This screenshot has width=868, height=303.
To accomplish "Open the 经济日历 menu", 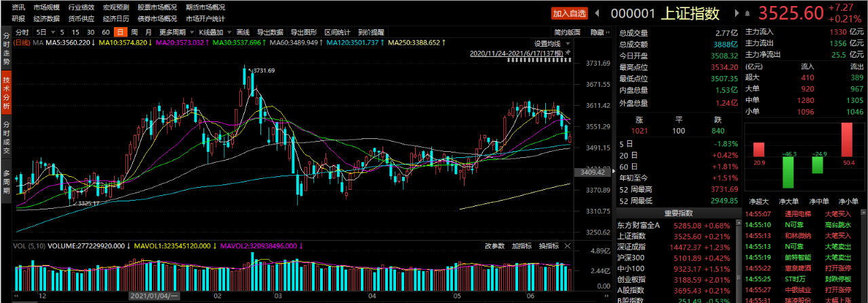I will click(116, 18).
